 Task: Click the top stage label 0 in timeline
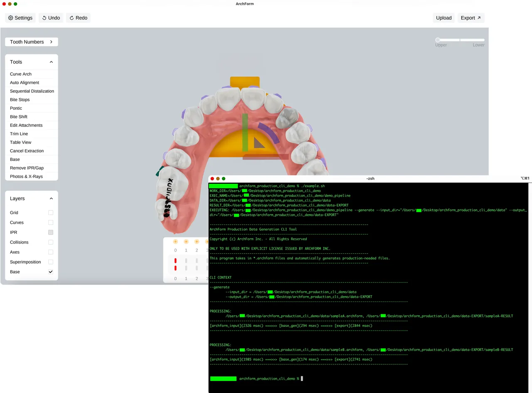pyautogui.click(x=175, y=250)
